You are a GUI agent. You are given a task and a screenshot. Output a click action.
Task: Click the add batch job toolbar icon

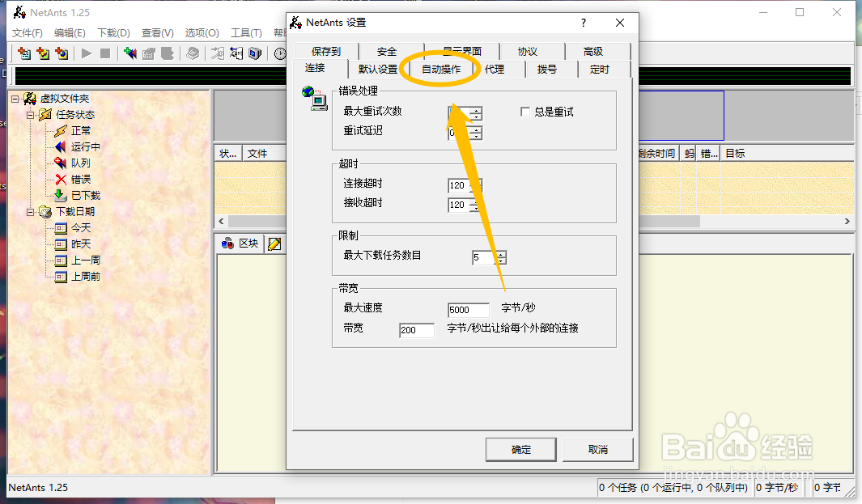tap(43, 53)
